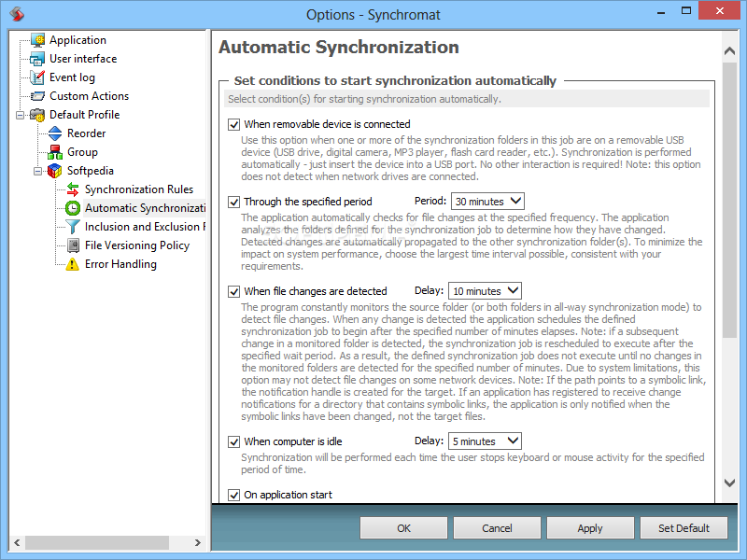Image resolution: width=747 pixels, height=560 pixels.
Task: Click the Apply button
Action: [x=590, y=528]
